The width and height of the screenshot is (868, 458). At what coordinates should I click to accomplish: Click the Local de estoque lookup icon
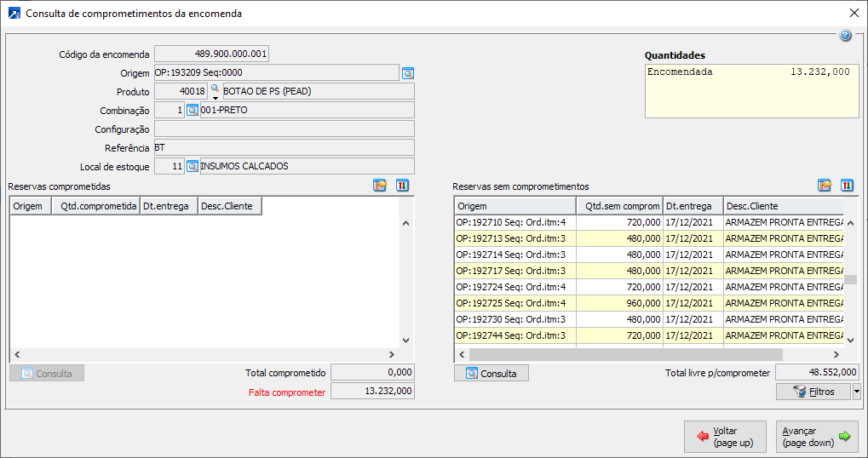click(193, 167)
